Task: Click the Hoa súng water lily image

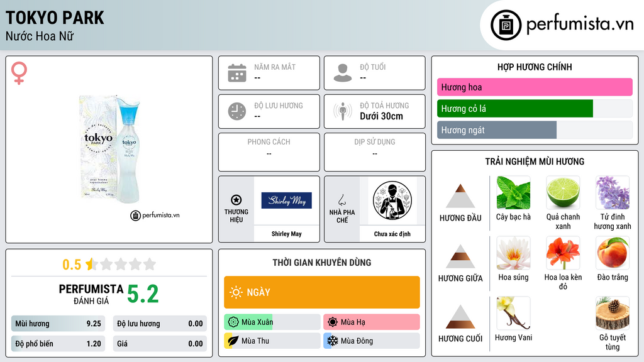Action: 513,253
